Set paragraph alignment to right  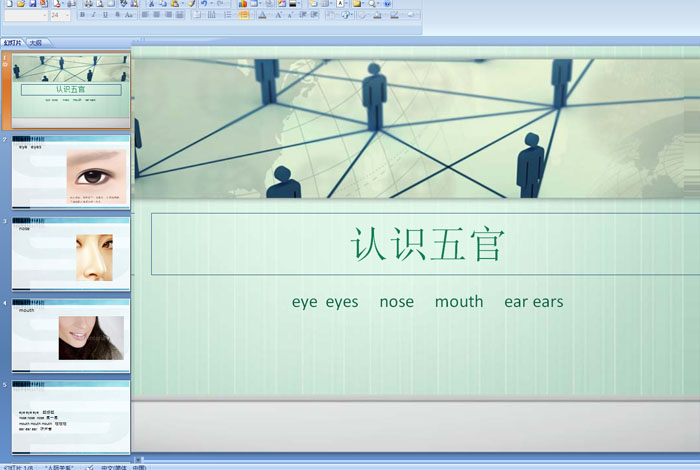(x=168, y=15)
